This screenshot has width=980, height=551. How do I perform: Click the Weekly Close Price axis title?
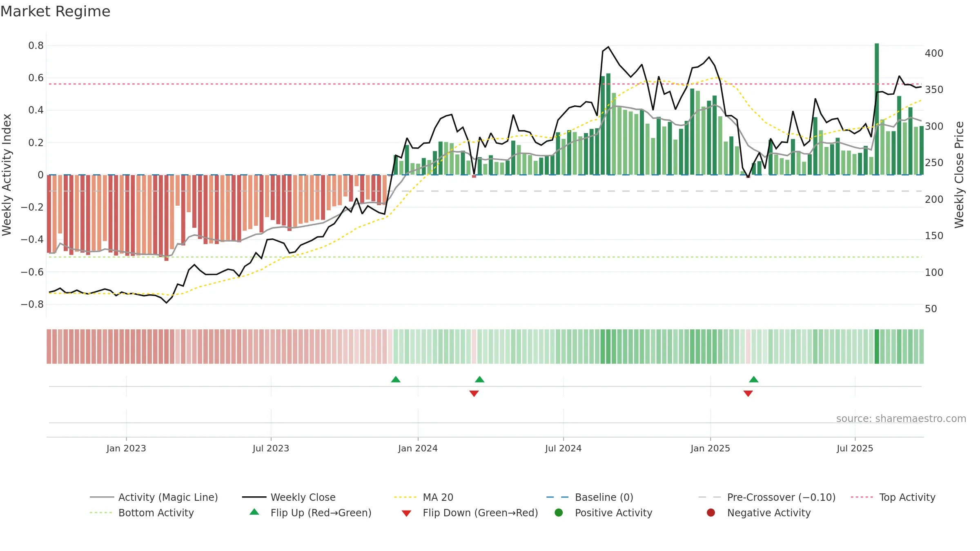959,175
